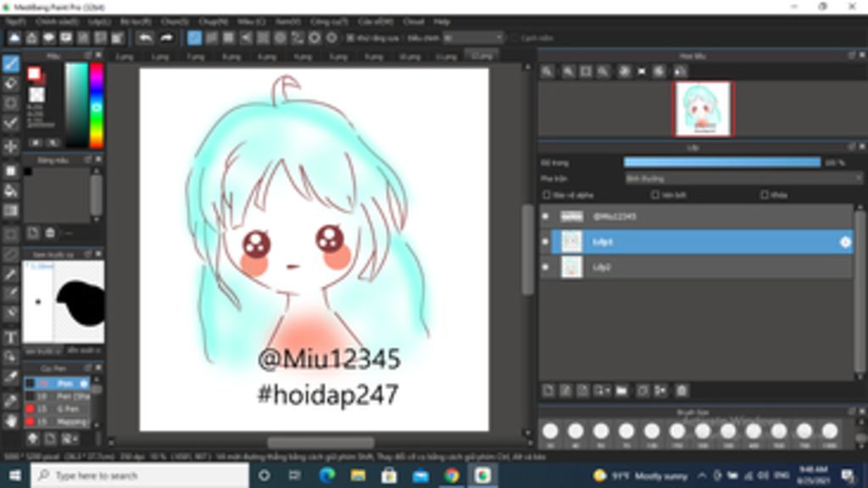868x488 pixels.
Task: Hide the Lớp3 layer
Action: [546, 241]
